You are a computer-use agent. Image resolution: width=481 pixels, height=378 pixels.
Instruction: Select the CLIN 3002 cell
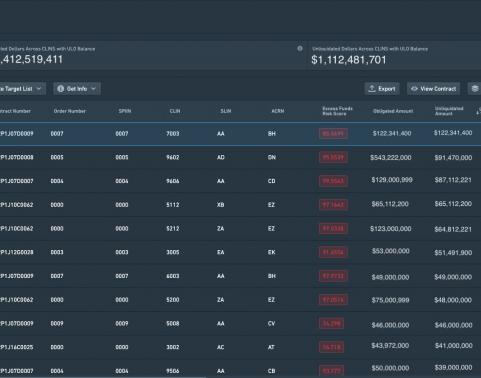point(173,347)
